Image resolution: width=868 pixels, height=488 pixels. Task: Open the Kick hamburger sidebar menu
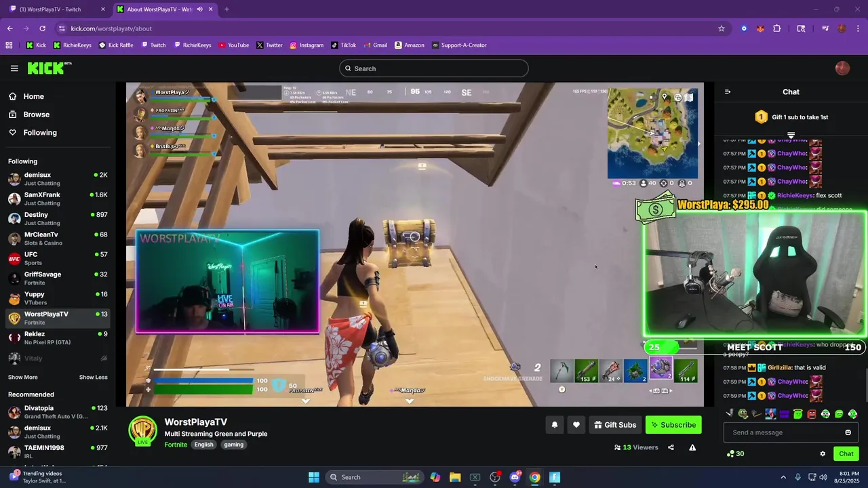(14, 68)
